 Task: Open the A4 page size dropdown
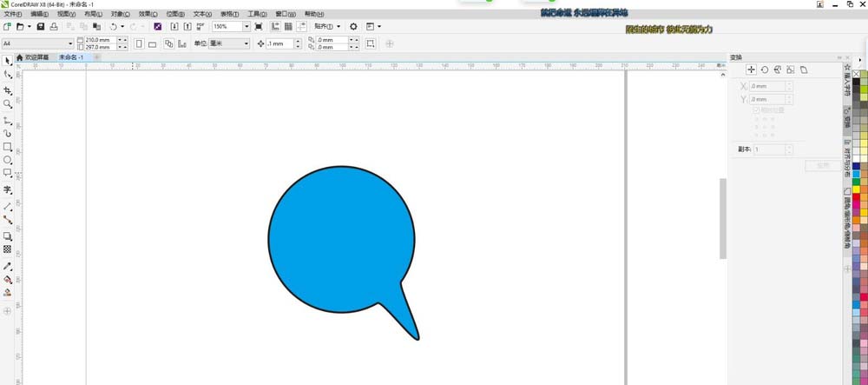[70, 43]
